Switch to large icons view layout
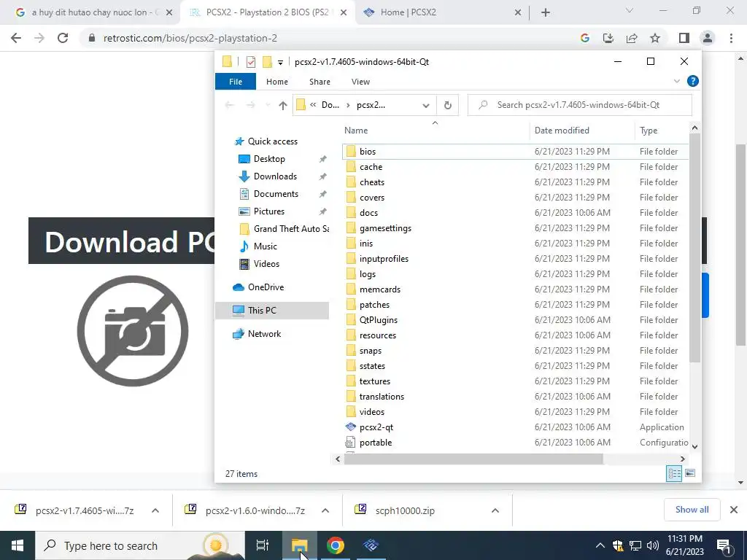747x560 pixels. [690, 473]
